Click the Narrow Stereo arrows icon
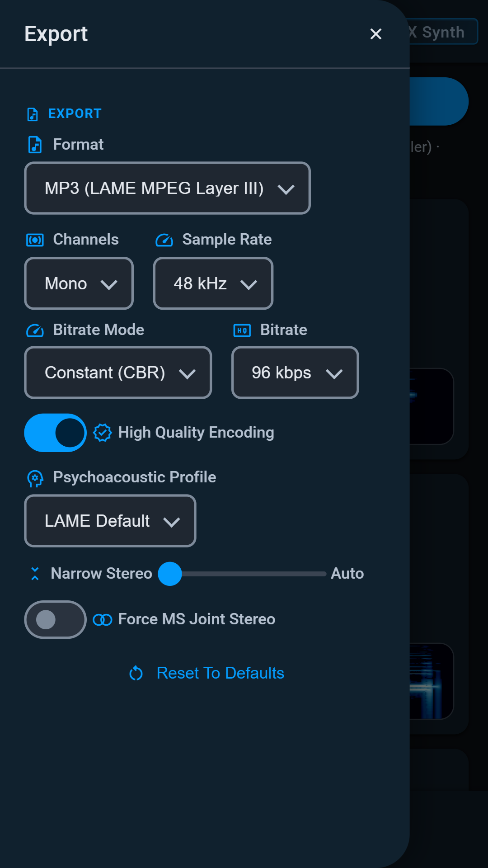This screenshot has height=868, width=488. coord(35,574)
